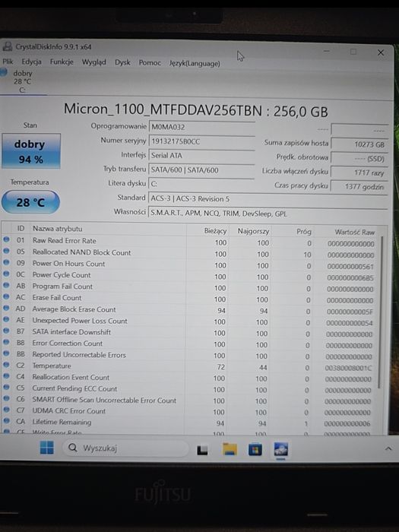Click the firmware field M0MA032
The width and height of the screenshot is (399, 532).
click(x=201, y=127)
